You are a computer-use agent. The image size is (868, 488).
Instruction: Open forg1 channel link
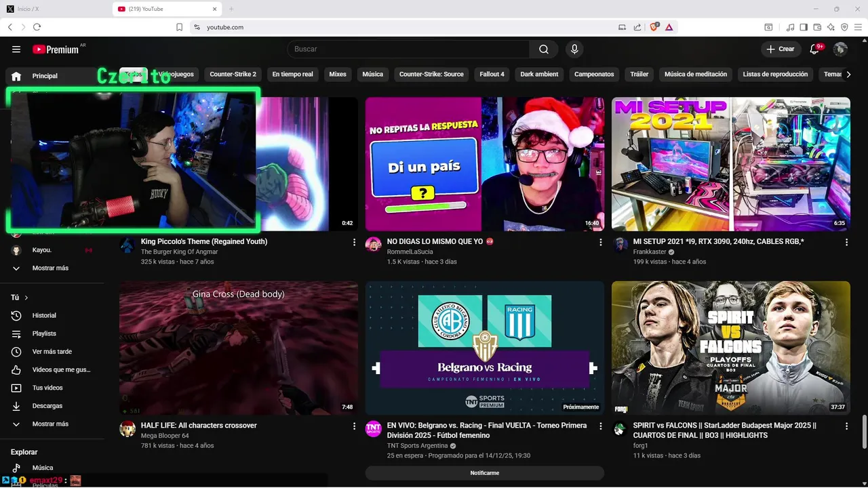[x=641, y=446]
